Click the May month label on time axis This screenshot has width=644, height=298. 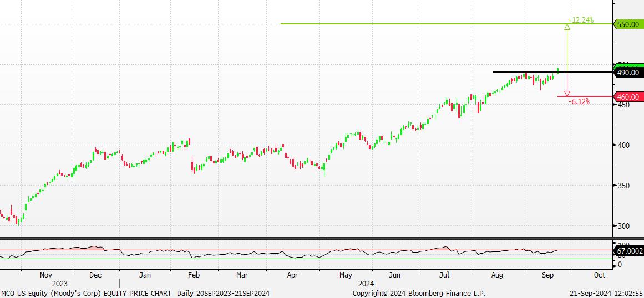coord(346,275)
